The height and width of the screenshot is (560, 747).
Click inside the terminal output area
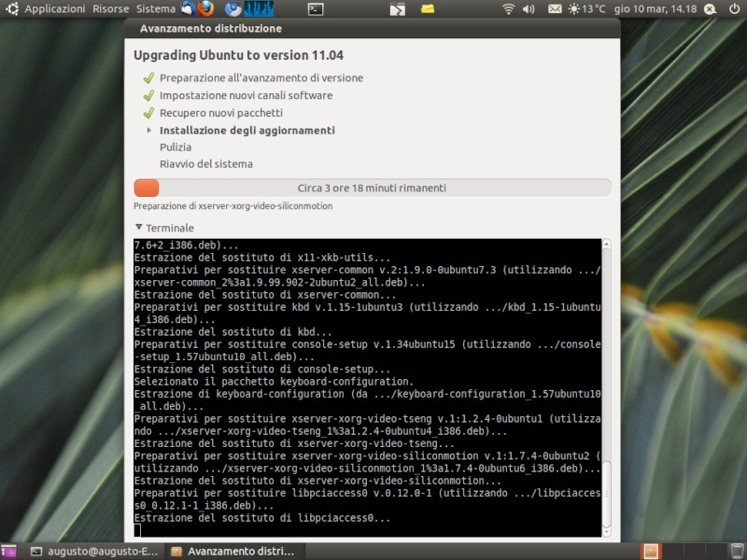tap(367, 387)
